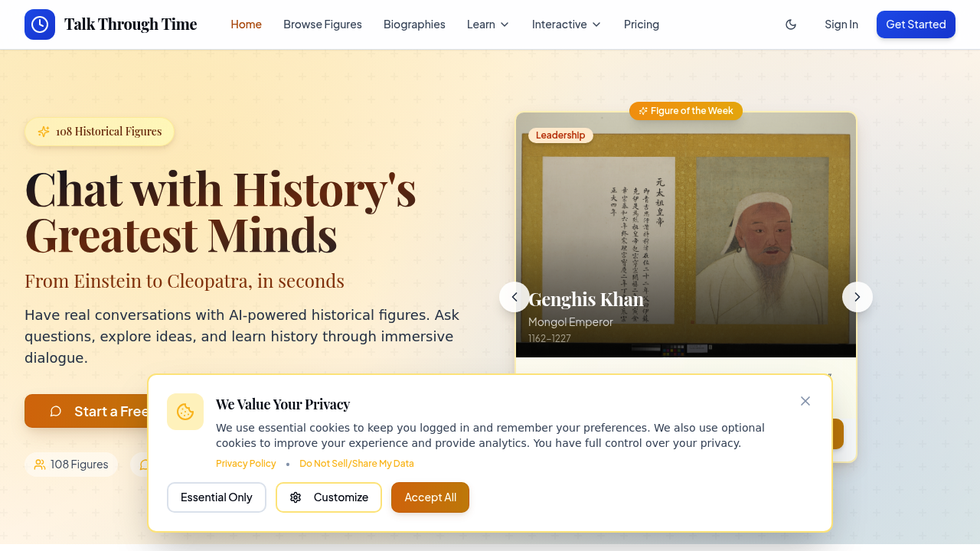Accept All cookies
980x551 pixels.
430,497
